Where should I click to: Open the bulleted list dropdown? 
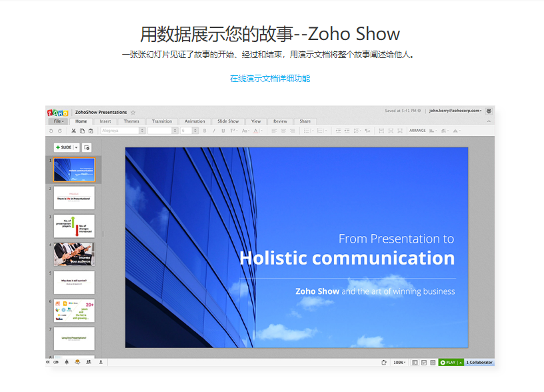pos(308,131)
